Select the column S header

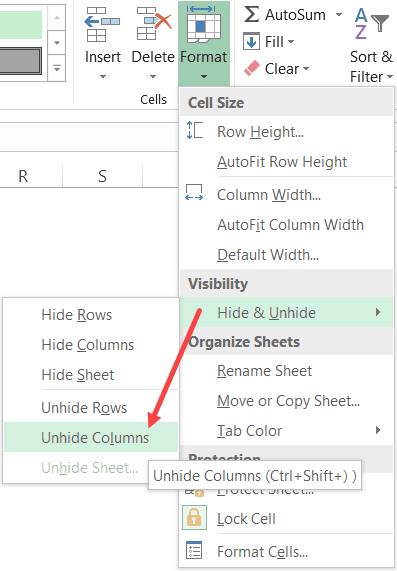click(102, 176)
